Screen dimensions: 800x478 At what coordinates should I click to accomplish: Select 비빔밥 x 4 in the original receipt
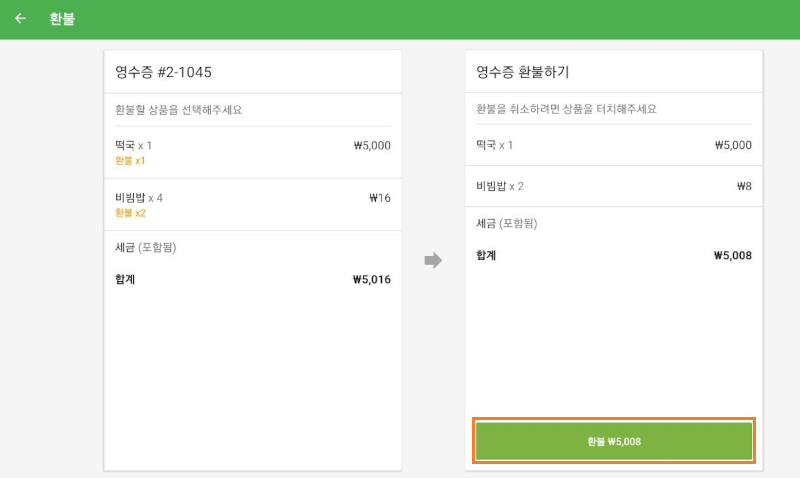tap(139, 198)
